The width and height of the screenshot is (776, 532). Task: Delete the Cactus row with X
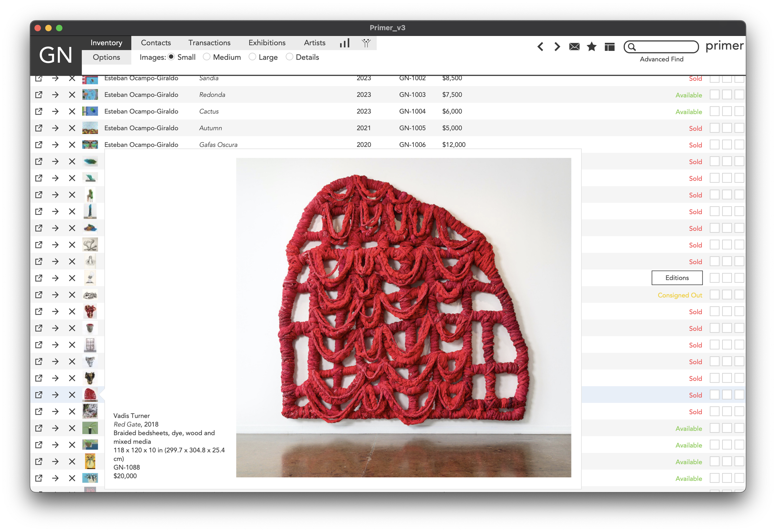[72, 111]
